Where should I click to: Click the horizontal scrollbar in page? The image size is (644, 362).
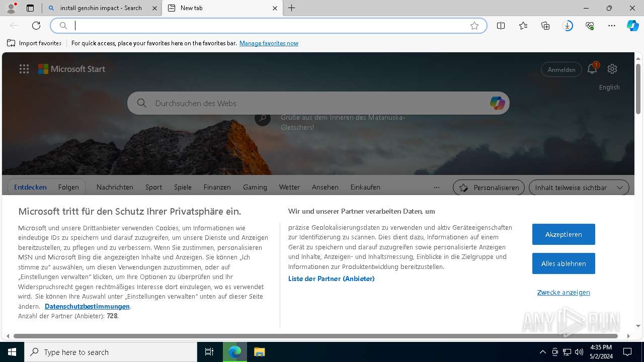[315, 336]
